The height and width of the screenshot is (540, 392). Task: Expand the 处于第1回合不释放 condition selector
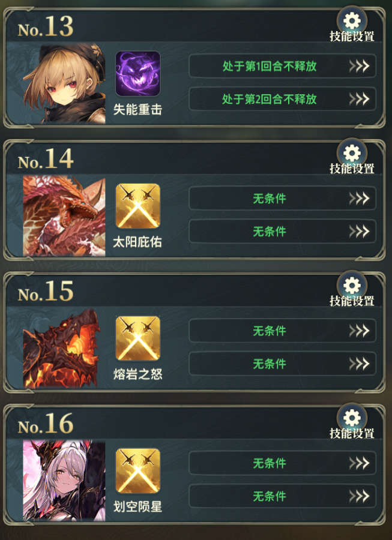pos(283,66)
